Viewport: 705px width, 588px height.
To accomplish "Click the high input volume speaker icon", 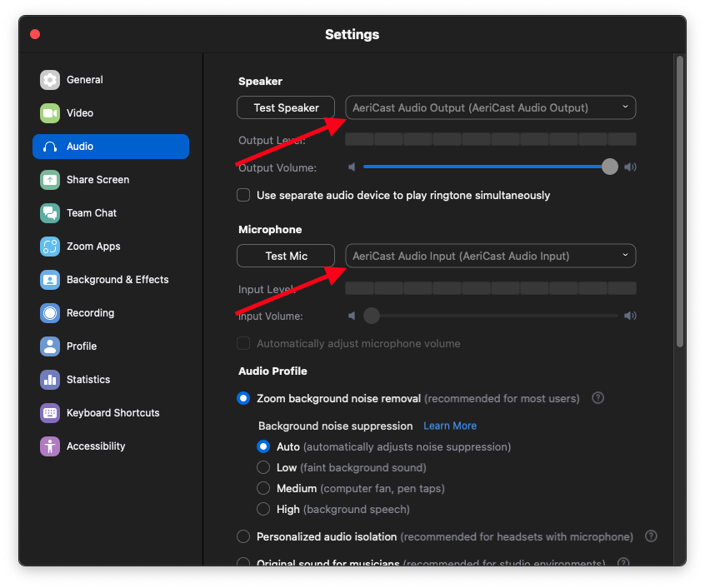I will pyautogui.click(x=630, y=316).
